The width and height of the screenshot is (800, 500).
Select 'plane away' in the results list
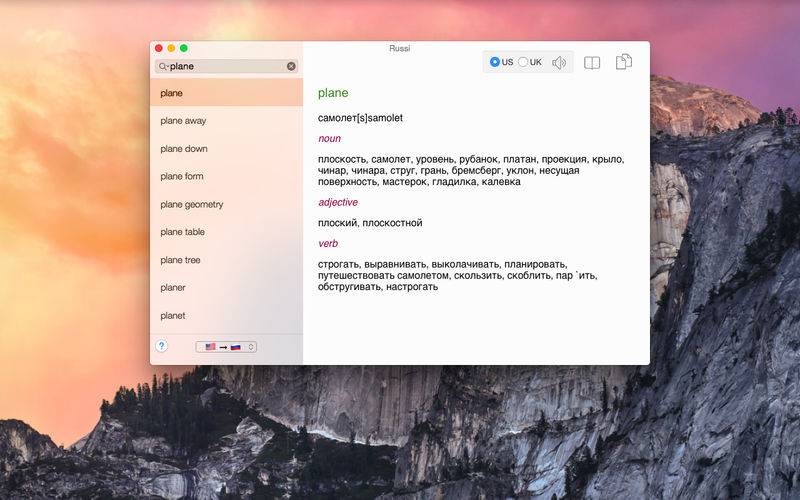[227, 121]
